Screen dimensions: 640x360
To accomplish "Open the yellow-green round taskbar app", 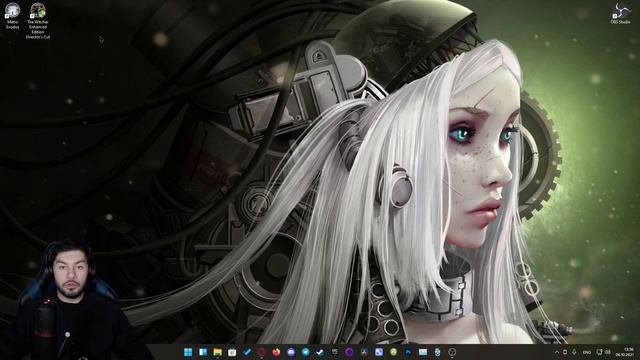I will point(393,352).
